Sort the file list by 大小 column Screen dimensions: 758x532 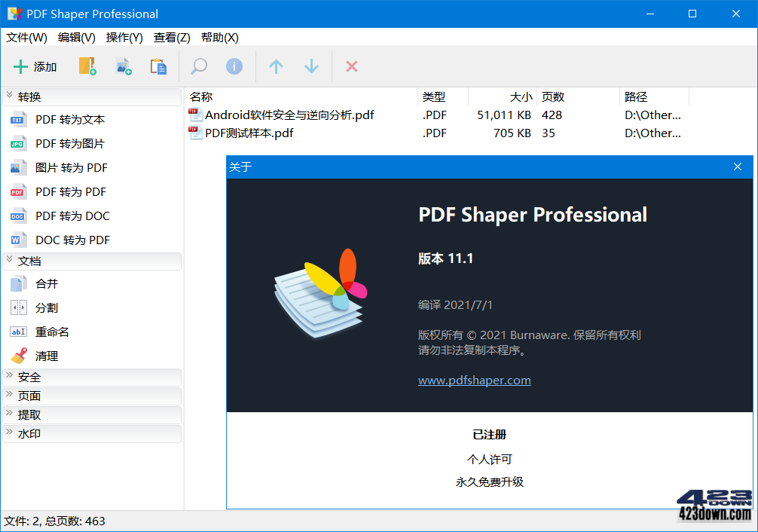click(x=503, y=97)
